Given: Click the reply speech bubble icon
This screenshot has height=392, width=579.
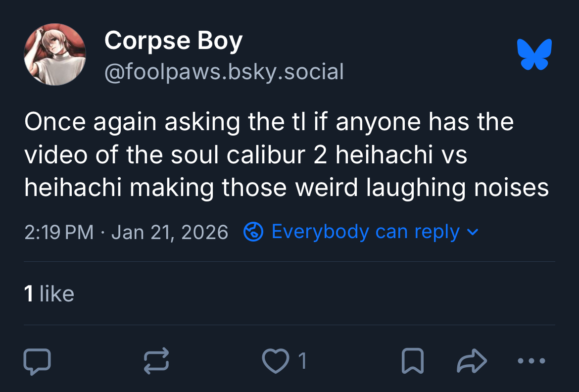Looking at the screenshot, I should [x=37, y=361].
